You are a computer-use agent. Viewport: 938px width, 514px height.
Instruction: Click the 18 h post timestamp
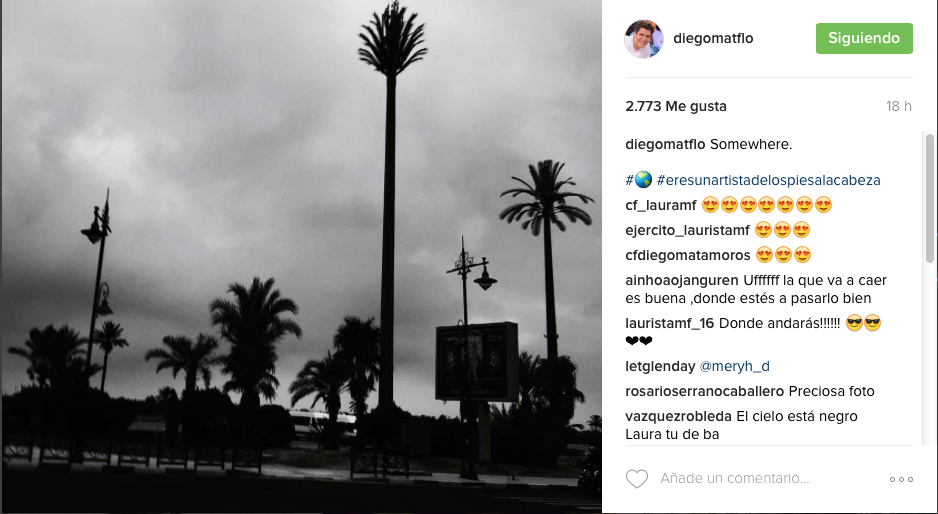(x=899, y=107)
